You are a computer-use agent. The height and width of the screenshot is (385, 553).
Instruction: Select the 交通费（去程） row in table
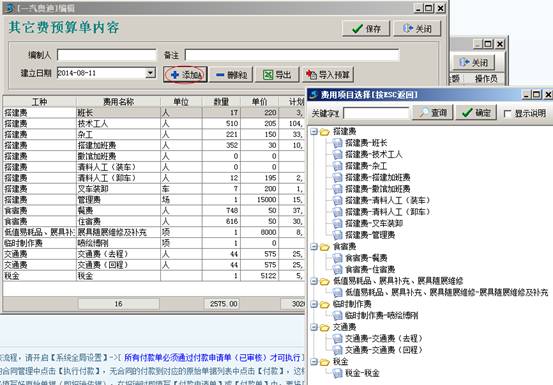(x=153, y=254)
